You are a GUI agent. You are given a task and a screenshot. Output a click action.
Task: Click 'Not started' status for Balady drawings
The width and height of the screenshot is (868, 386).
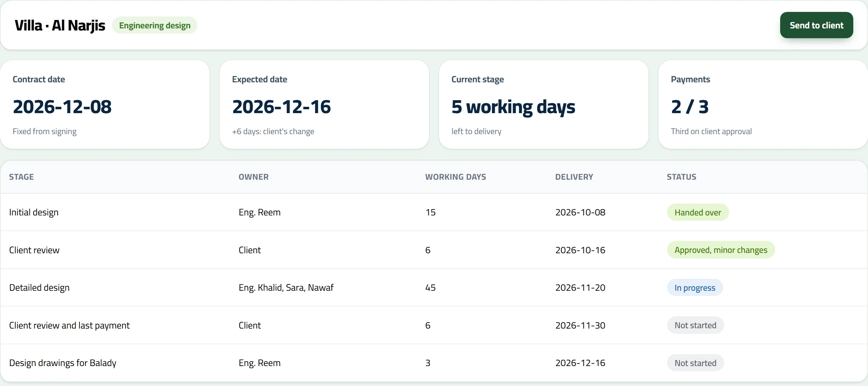(695, 363)
